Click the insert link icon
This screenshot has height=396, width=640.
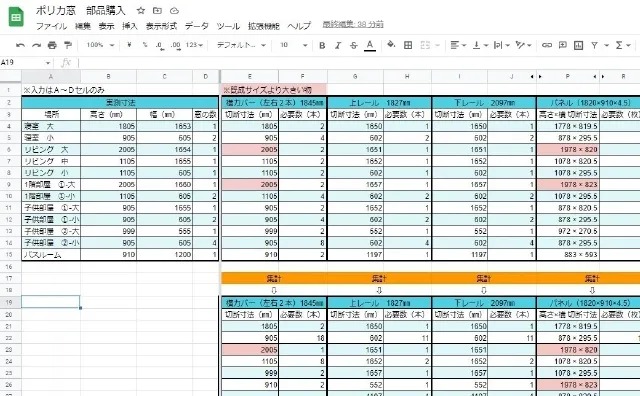(547, 45)
